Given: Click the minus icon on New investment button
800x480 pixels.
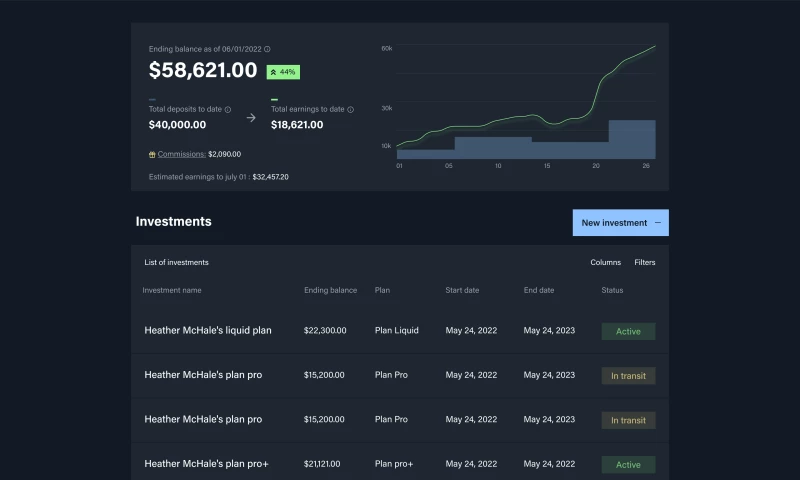Looking at the screenshot, I should point(657,222).
